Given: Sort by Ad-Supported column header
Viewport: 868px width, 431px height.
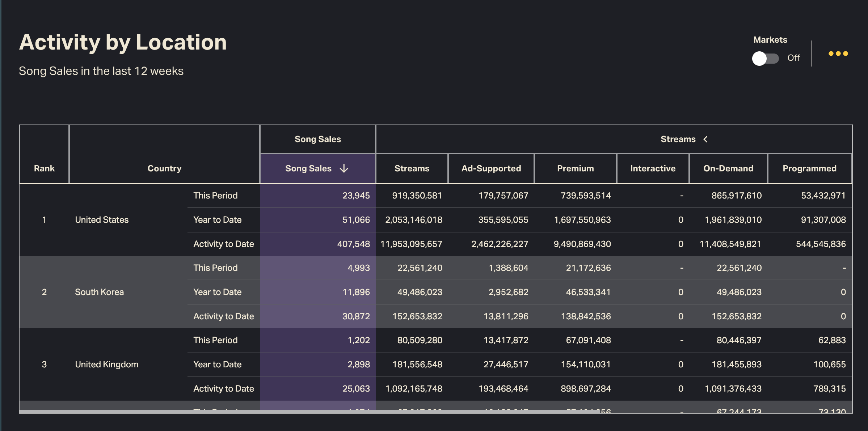Looking at the screenshot, I should point(491,168).
